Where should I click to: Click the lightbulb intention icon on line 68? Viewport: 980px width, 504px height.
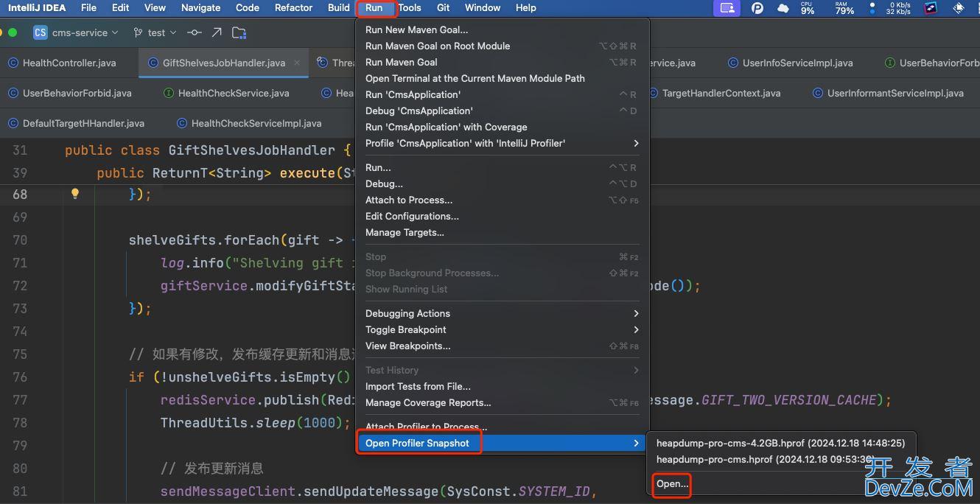tap(74, 194)
